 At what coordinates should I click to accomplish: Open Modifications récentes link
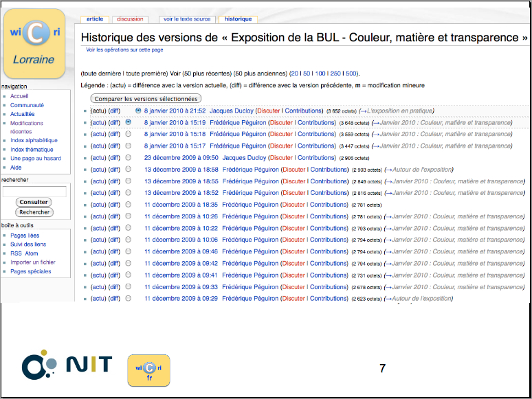27,127
